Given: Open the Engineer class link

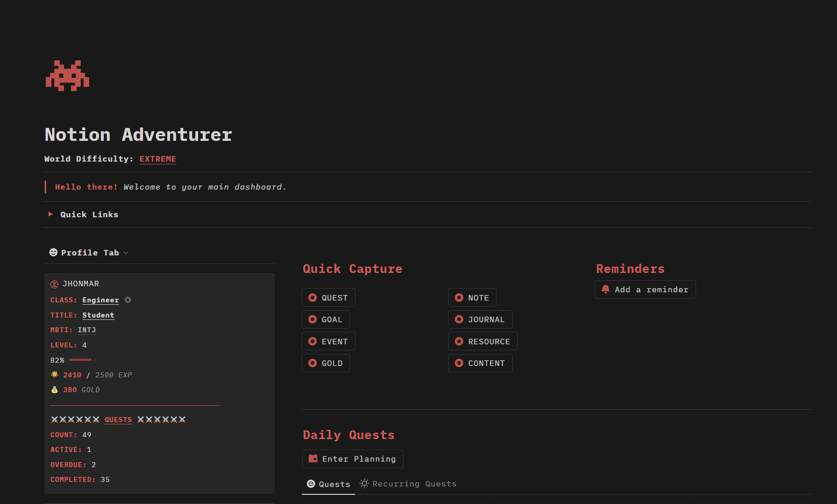Looking at the screenshot, I should pos(100,300).
